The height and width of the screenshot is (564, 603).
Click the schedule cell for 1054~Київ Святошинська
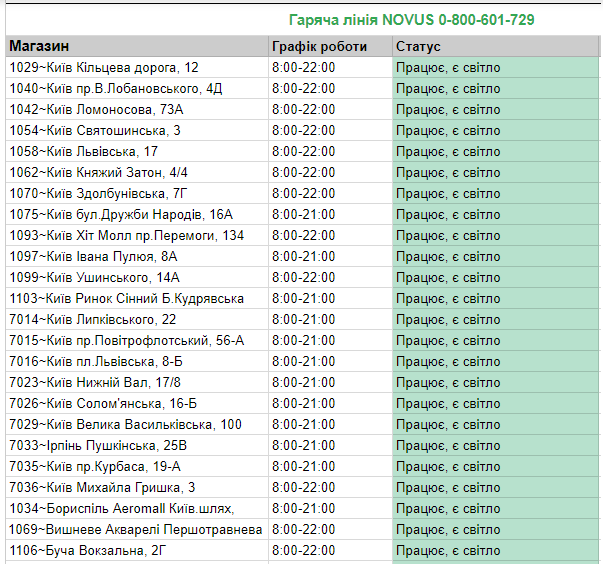[x=329, y=131]
